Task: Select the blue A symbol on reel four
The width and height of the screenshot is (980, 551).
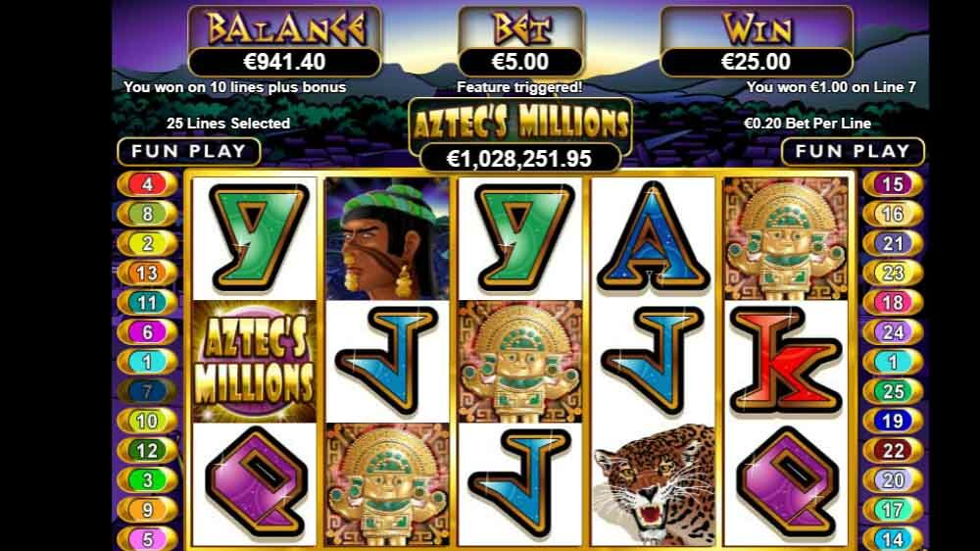Action: click(653, 238)
